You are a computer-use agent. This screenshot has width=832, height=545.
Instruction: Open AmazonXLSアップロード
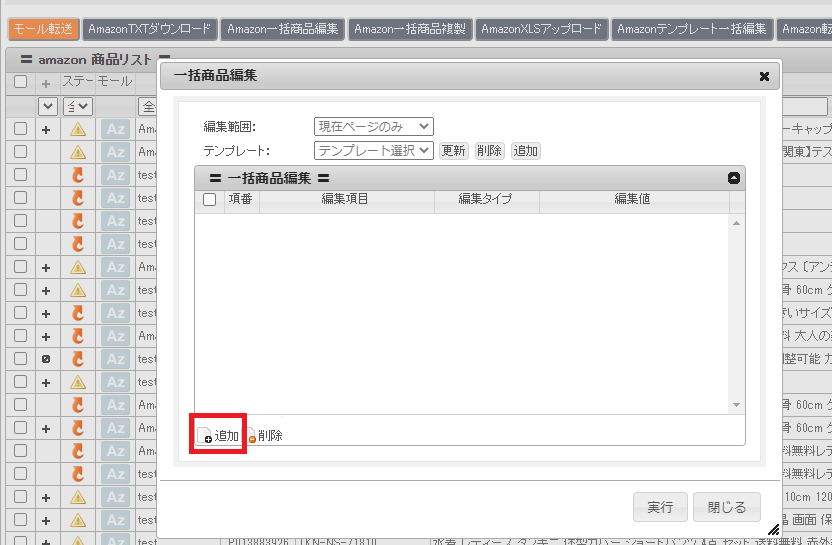tap(542, 29)
